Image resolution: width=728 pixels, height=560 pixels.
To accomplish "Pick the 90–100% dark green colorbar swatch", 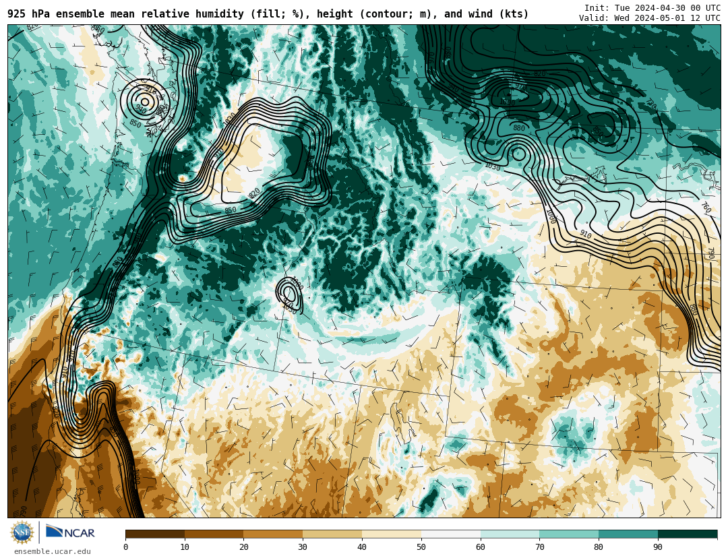I will pyautogui.click(x=688, y=534).
